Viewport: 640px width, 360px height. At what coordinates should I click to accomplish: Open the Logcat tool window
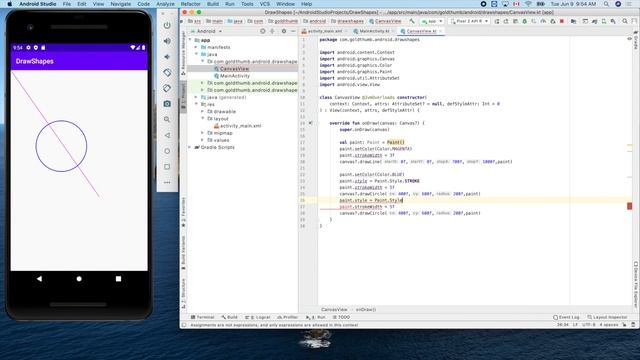pos(258,317)
